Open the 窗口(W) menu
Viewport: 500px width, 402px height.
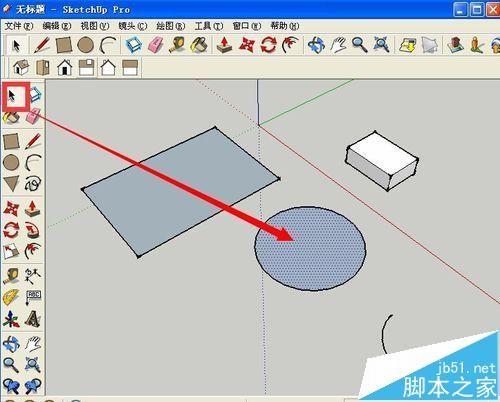(247, 26)
